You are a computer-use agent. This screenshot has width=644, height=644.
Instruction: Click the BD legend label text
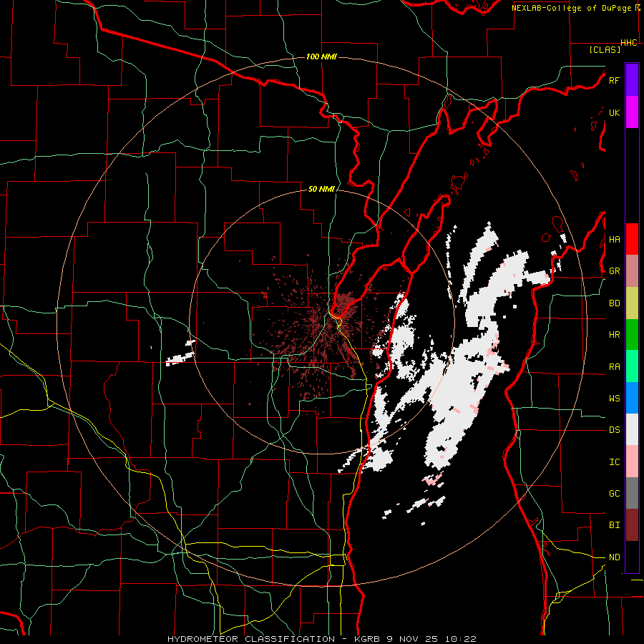click(x=614, y=303)
